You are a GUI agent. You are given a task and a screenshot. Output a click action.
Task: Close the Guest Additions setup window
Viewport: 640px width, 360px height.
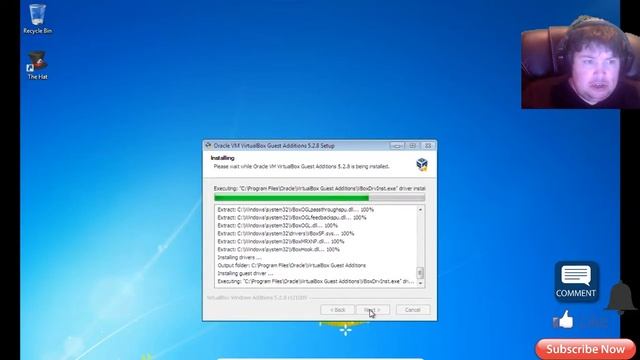pyautogui.click(x=427, y=146)
